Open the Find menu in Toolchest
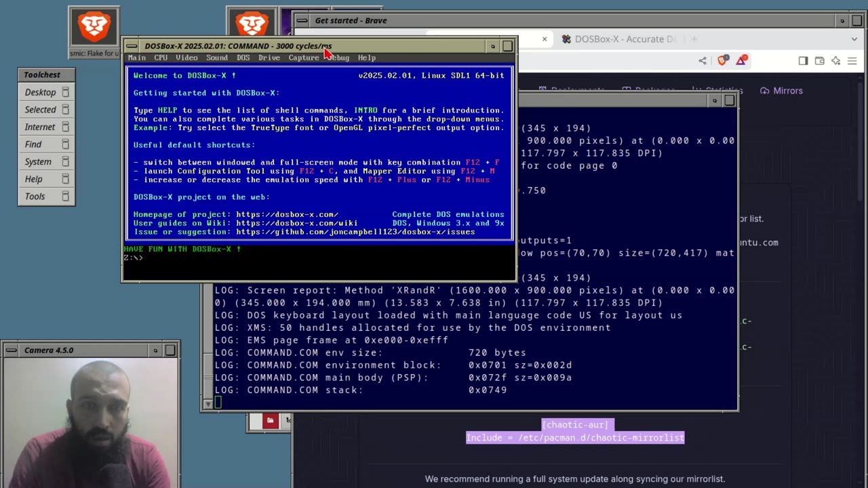Screen dimensions: 868x488 46,144
